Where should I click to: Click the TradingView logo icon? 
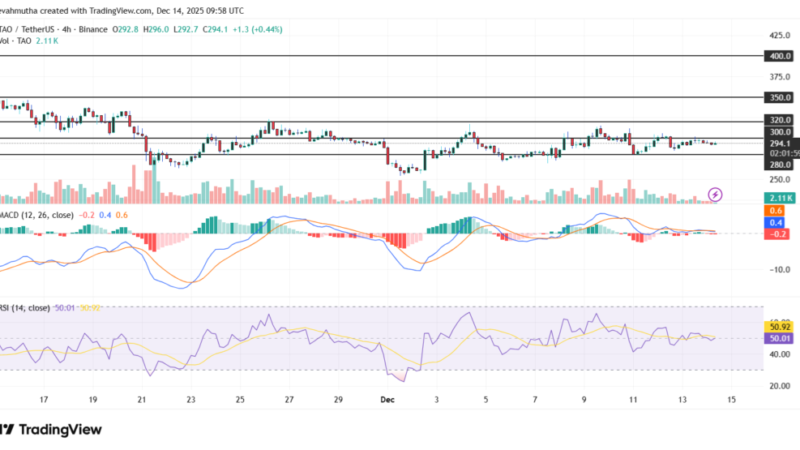[7, 429]
